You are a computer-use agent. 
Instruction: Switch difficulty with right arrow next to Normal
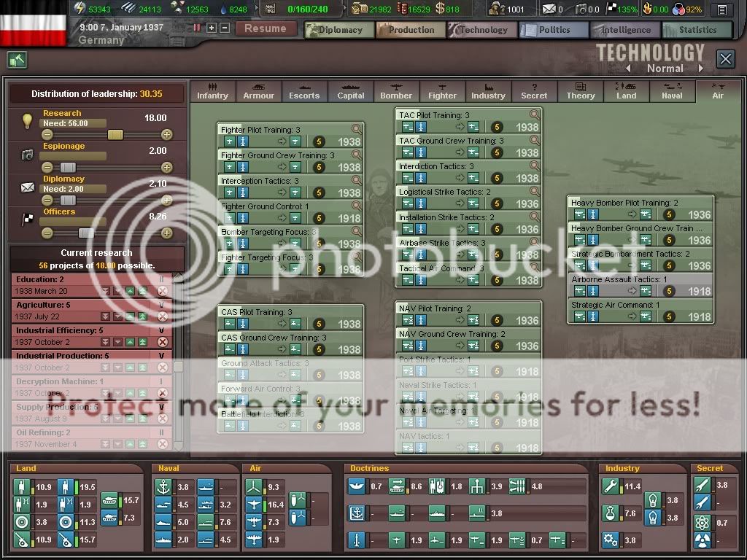(x=701, y=69)
